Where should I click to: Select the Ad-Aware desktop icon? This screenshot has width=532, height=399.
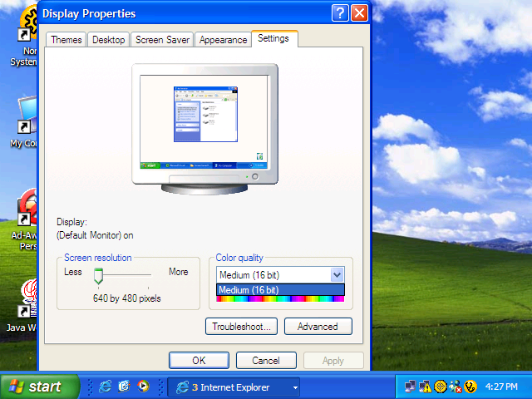(x=24, y=219)
